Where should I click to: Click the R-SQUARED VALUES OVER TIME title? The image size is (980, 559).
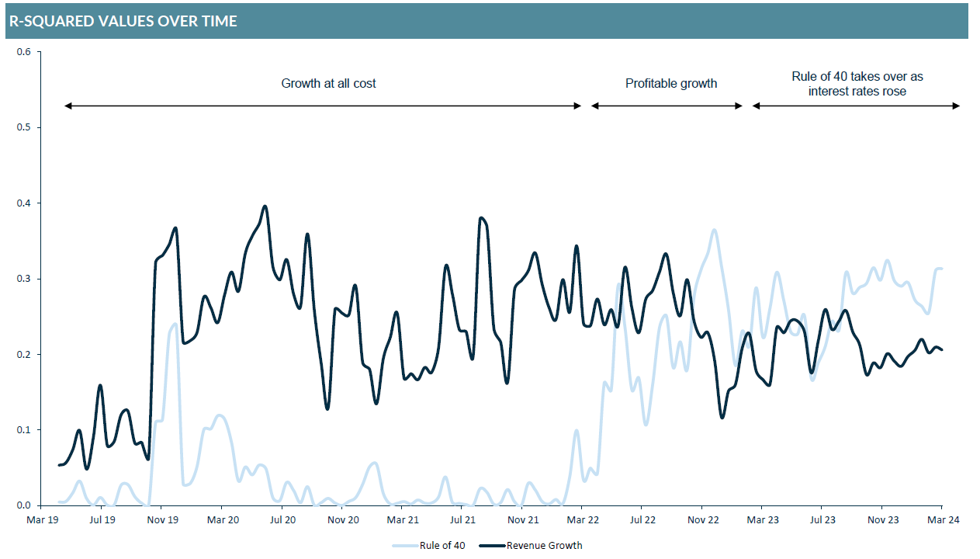(123, 22)
